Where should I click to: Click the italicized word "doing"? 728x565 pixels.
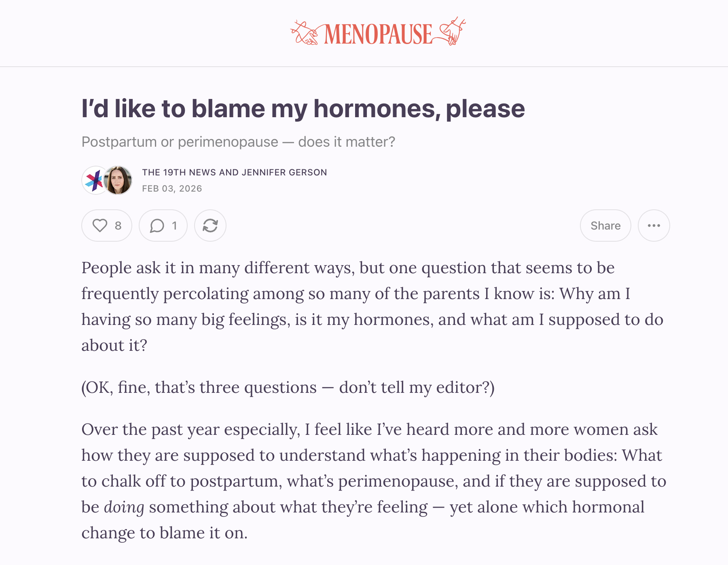pos(124,507)
